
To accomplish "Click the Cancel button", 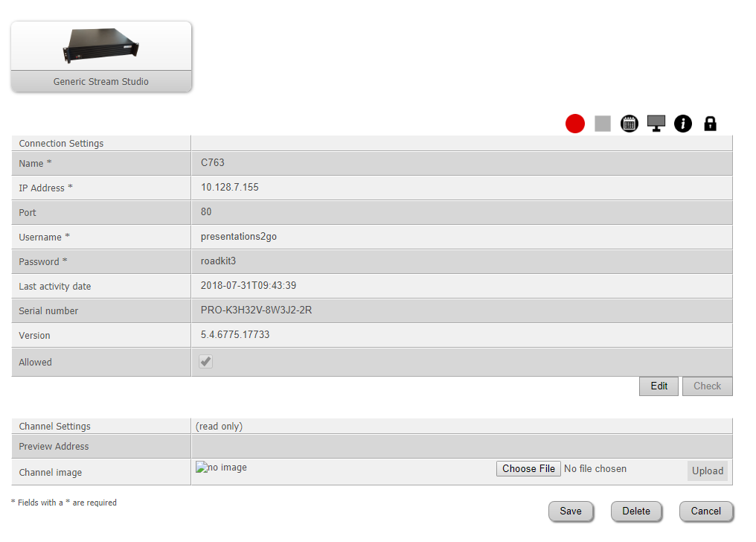I will pyautogui.click(x=706, y=511).
